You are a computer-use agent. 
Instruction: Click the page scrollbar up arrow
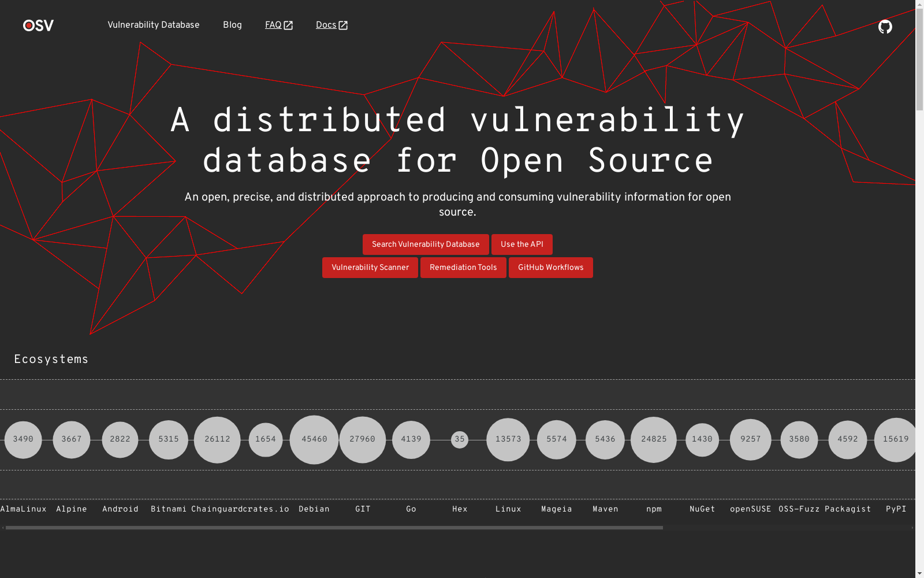(919, 5)
